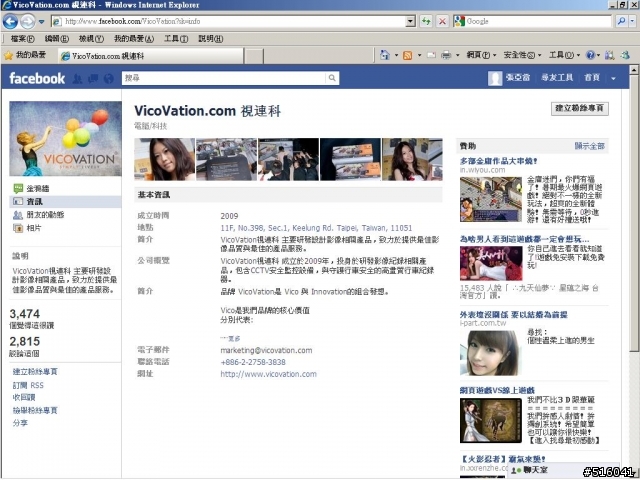The height and width of the screenshot is (480, 640).
Task: Open http://www.vicovation.com website link
Action: 269,374
